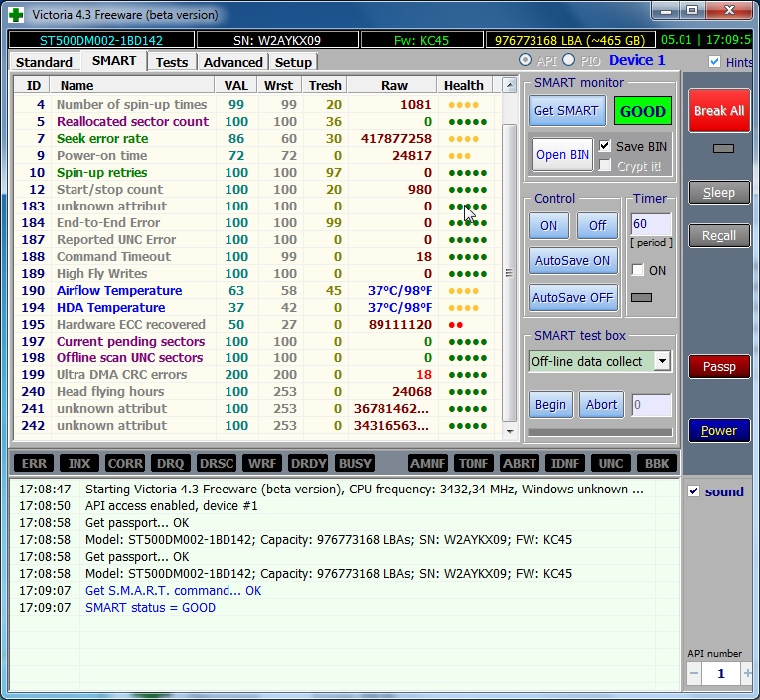The width and height of the screenshot is (760, 700).
Task: Click the SMART test box number field
Action: pyautogui.click(x=652, y=405)
